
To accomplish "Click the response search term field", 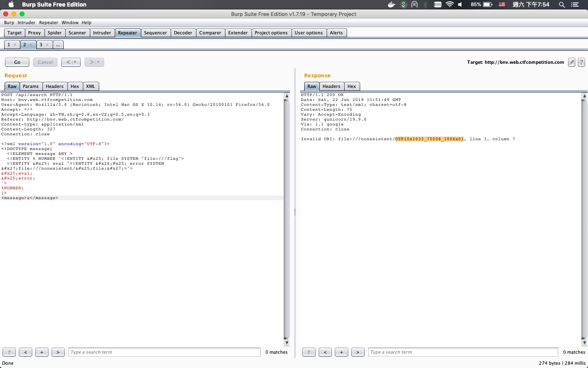I will [463, 352].
